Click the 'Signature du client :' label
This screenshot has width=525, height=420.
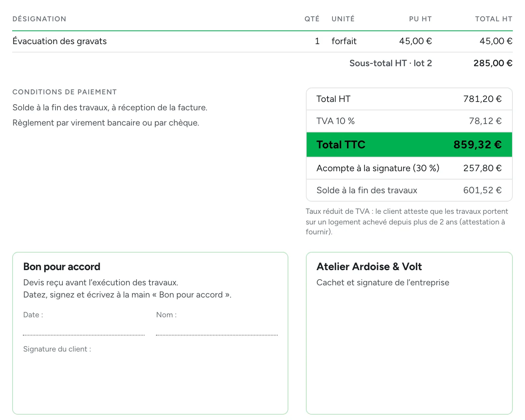[57, 349]
